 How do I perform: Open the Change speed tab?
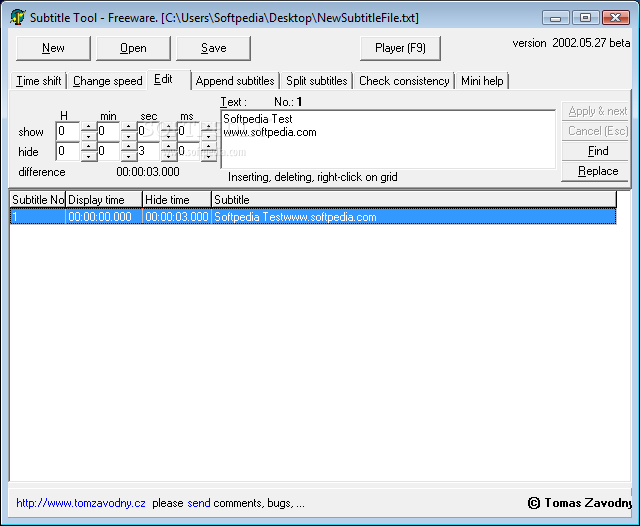tap(108, 81)
